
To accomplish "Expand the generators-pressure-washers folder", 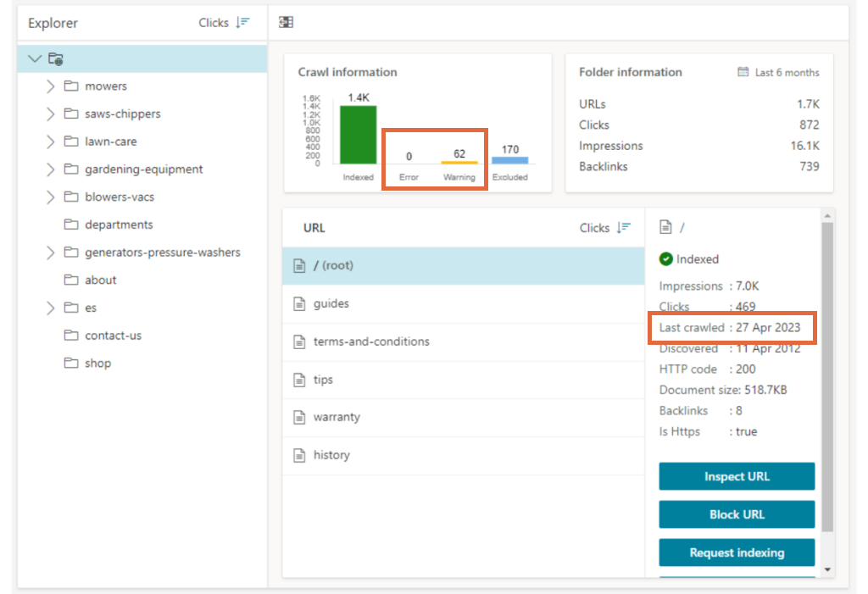I will pyautogui.click(x=50, y=252).
